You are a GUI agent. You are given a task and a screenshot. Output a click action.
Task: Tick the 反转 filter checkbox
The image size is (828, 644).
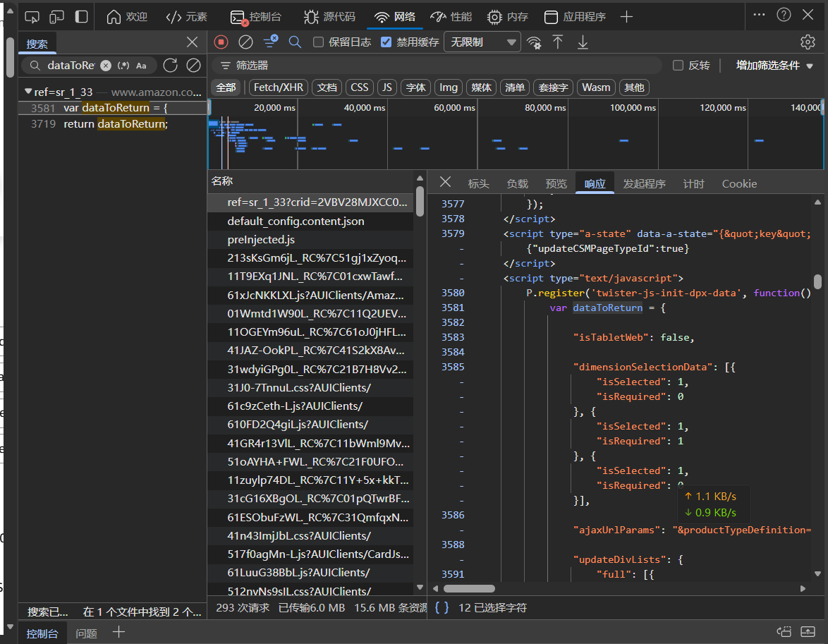678,66
